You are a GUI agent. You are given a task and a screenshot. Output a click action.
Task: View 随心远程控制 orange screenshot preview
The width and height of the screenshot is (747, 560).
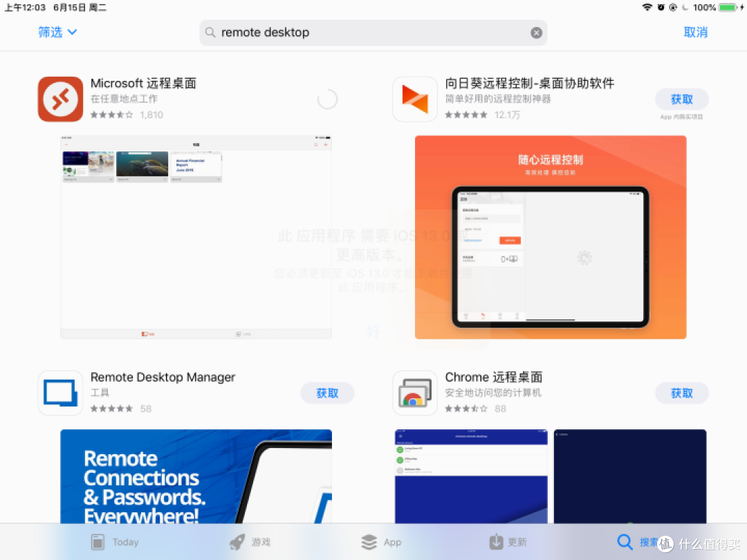[551, 237]
